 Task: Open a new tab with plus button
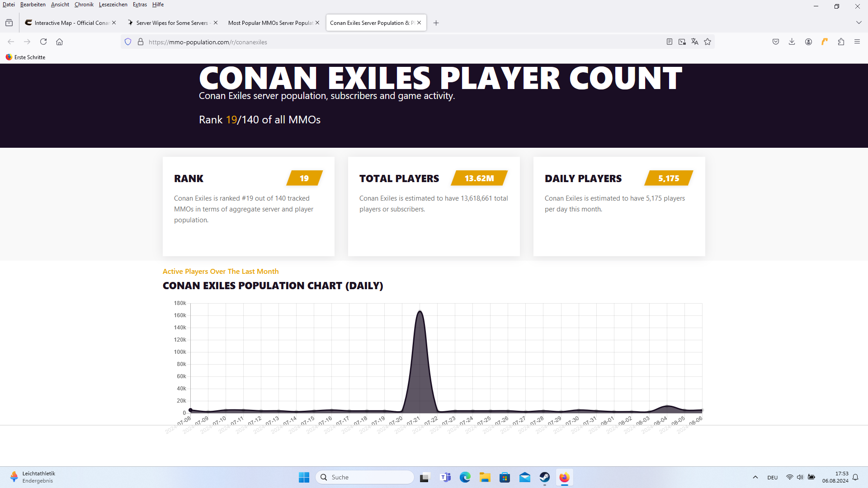pyautogui.click(x=436, y=23)
